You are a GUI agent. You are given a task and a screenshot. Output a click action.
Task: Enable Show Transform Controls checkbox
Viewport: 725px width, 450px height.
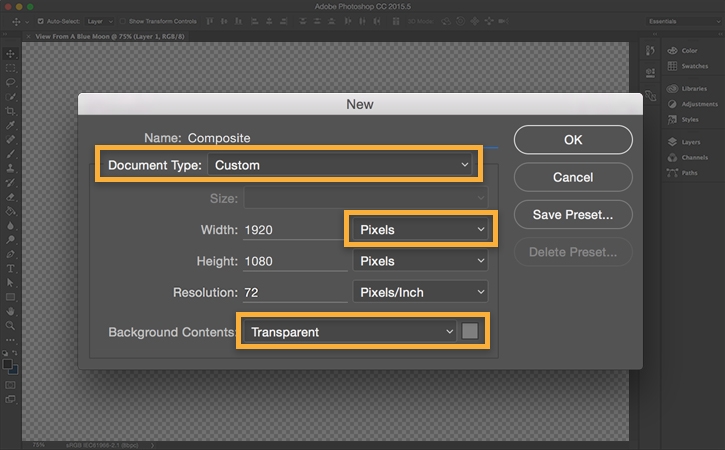tap(122, 20)
